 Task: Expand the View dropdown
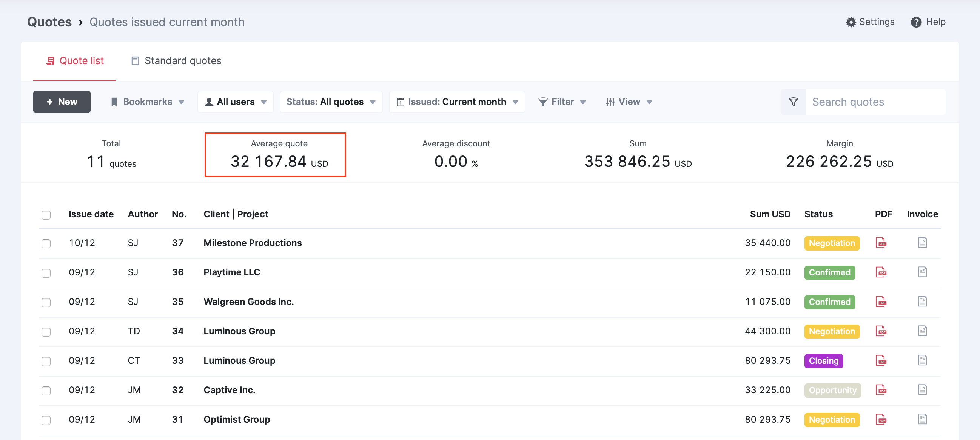(x=629, y=102)
